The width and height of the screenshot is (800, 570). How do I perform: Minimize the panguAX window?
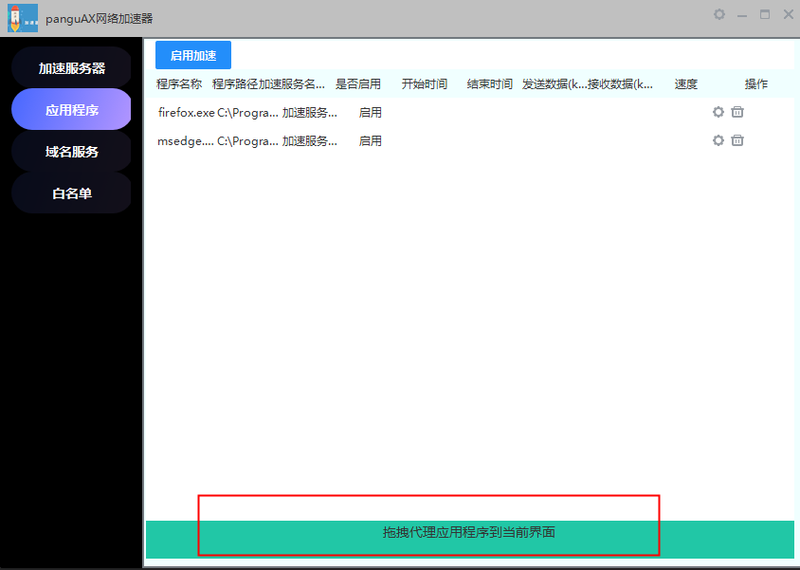(742, 15)
